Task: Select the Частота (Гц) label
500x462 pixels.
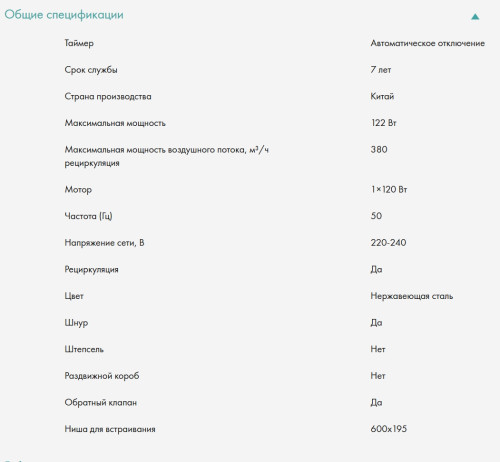Action: tap(88, 216)
